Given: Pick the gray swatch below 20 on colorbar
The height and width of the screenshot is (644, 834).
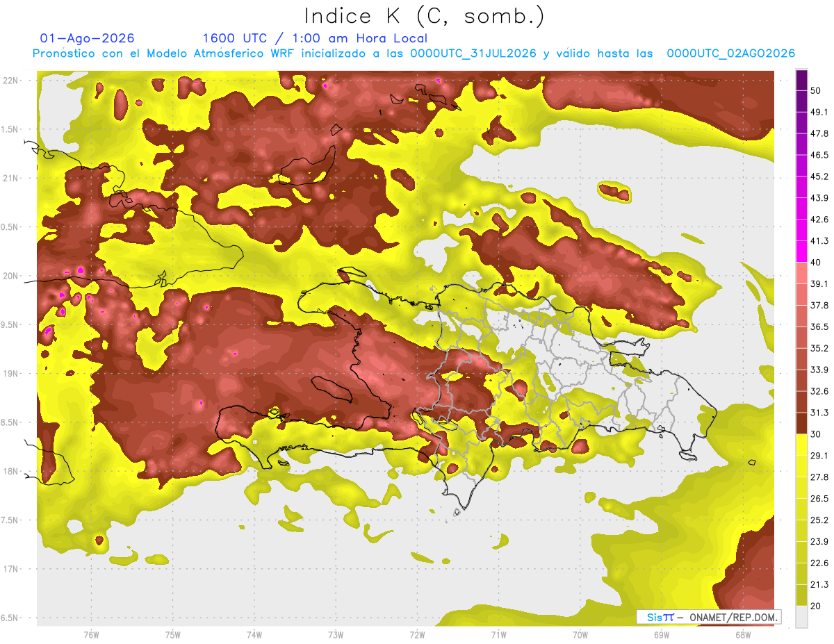Looking at the screenshot, I should tap(802, 616).
